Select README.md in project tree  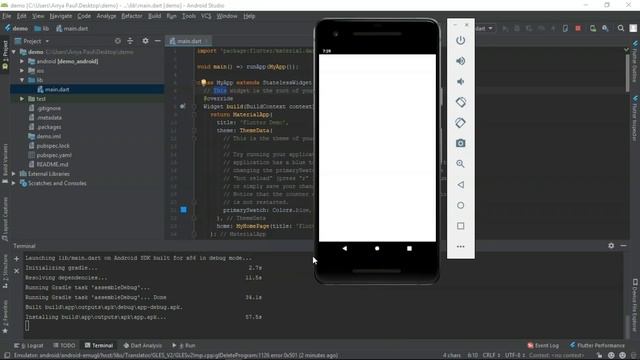[x=52, y=164]
